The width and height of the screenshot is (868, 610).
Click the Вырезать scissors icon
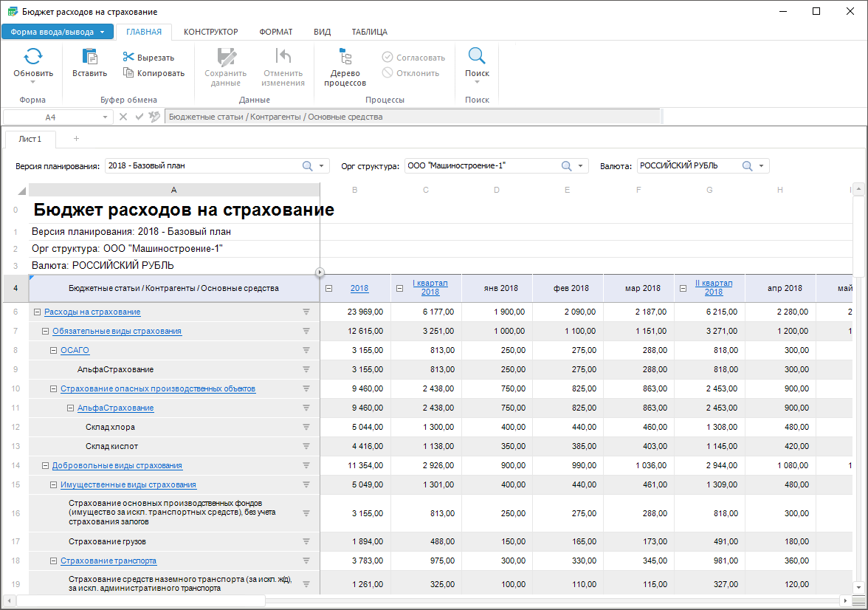click(128, 58)
